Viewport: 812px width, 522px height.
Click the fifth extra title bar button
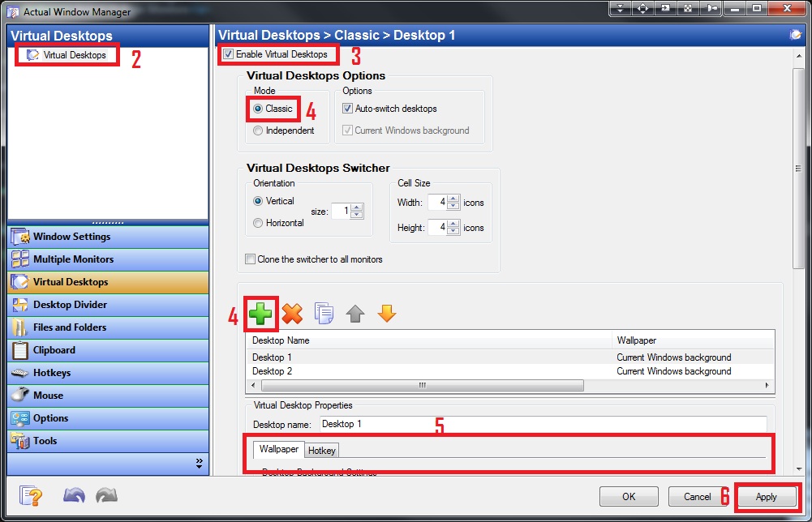coord(711,8)
